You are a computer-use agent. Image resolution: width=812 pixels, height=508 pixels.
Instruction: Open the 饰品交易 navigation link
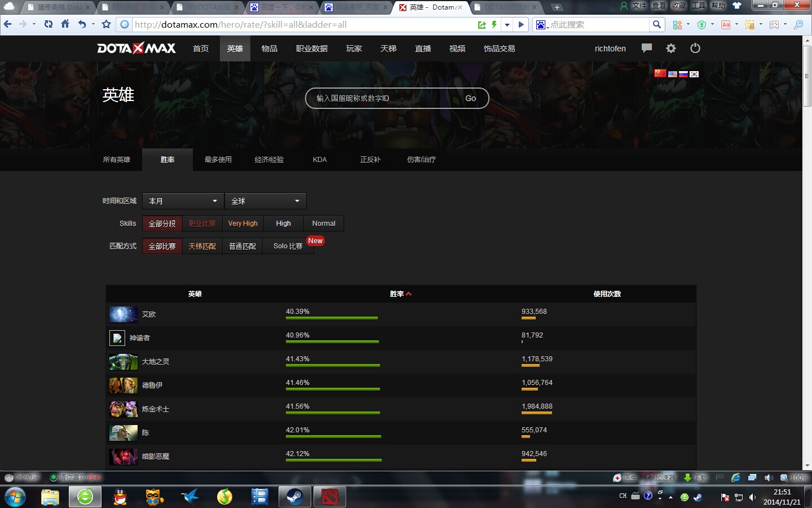500,49
